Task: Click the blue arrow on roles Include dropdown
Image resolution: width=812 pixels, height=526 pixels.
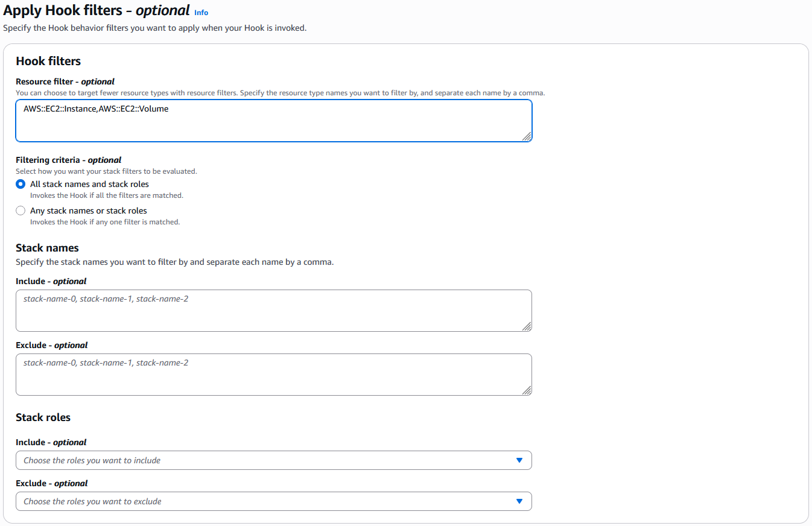Action: pos(519,460)
